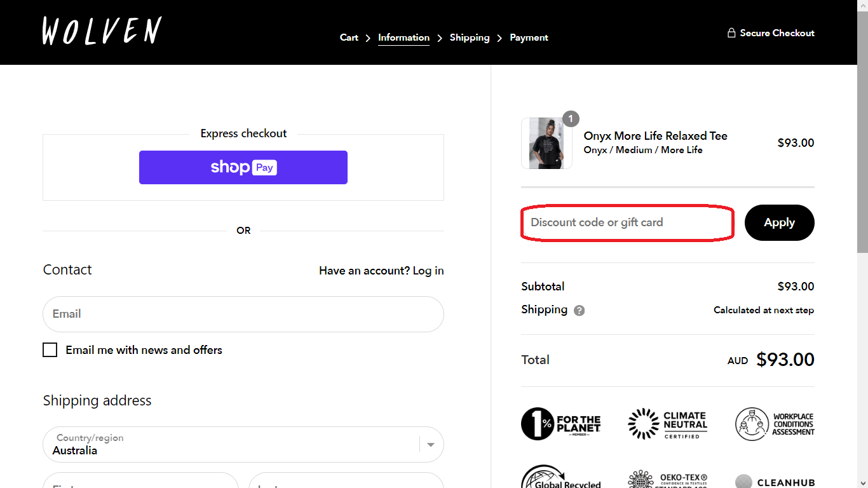Go back to the Cart step
Image resolution: width=868 pixels, height=488 pixels.
pyautogui.click(x=349, y=37)
